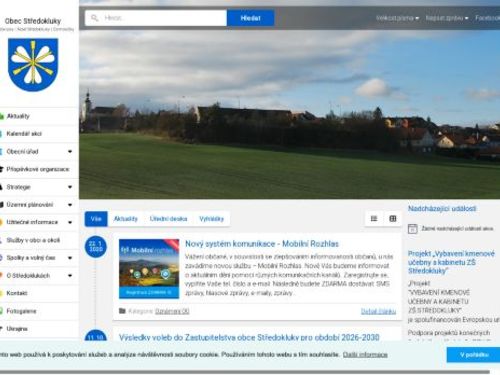Click the Středokluky coat of arms logo
The height and width of the screenshot is (375, 500).
point(33,65)
